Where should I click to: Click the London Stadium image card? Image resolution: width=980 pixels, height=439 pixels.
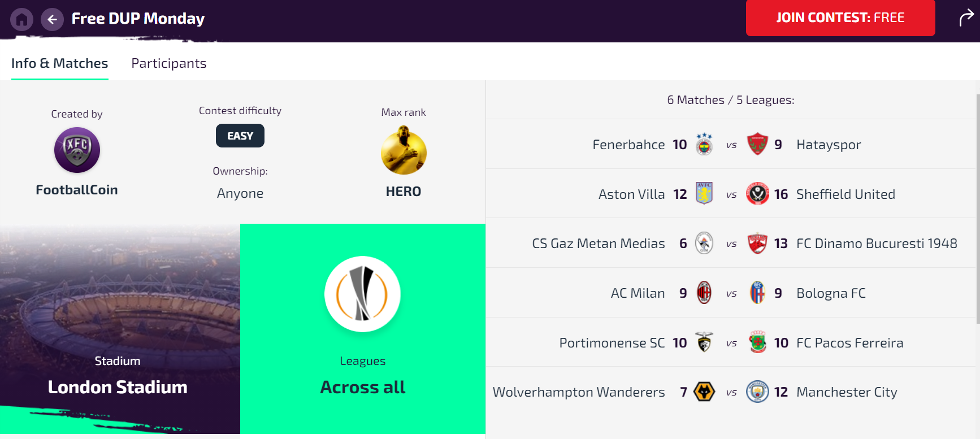[120, 329]
